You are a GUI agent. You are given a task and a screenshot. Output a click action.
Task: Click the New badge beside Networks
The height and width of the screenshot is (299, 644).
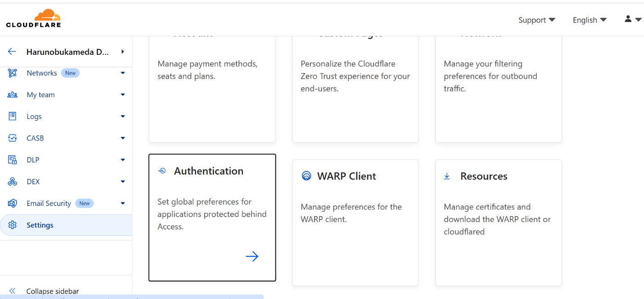70,73
